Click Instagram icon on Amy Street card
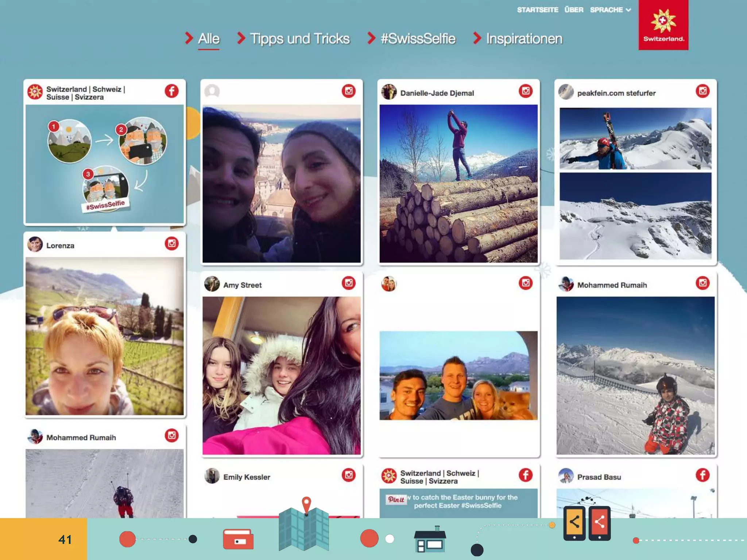Screen dimensions: 747x560 [x=349, y=283]
